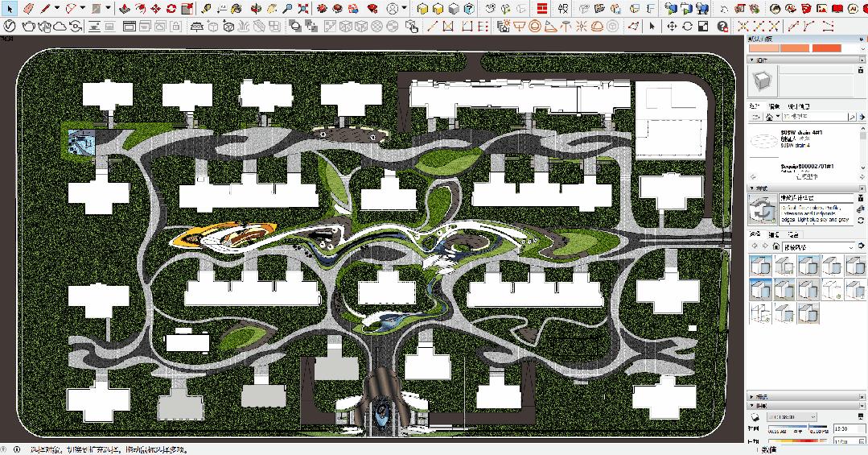Choose the first style thumbnail in grid
Image resolution: width=868 pixels, height=455 pixels.
[x=760, y=266]
